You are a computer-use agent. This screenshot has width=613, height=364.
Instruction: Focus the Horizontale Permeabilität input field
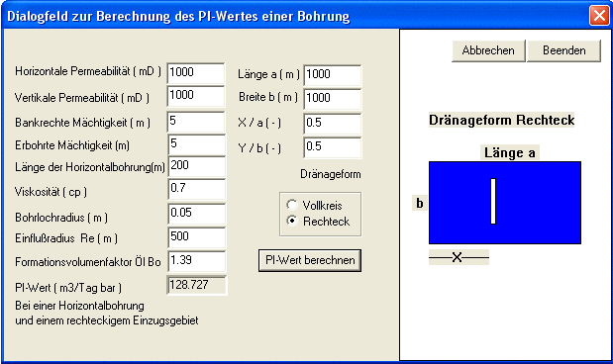click(196, 73)
